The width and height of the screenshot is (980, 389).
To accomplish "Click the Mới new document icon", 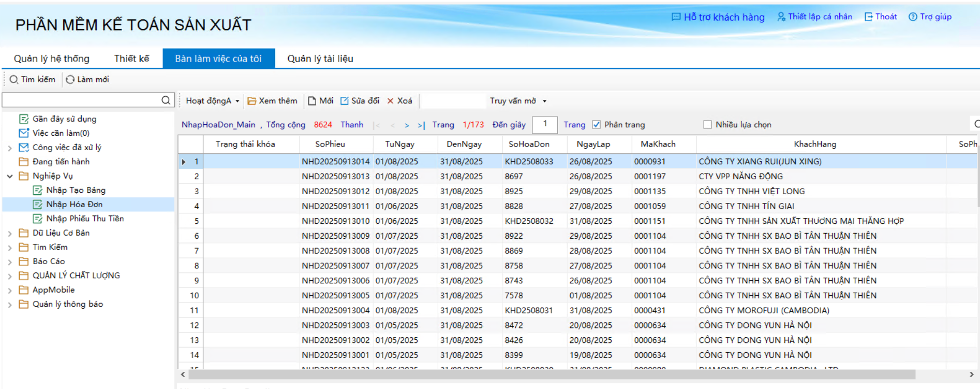I will [312, 101].
